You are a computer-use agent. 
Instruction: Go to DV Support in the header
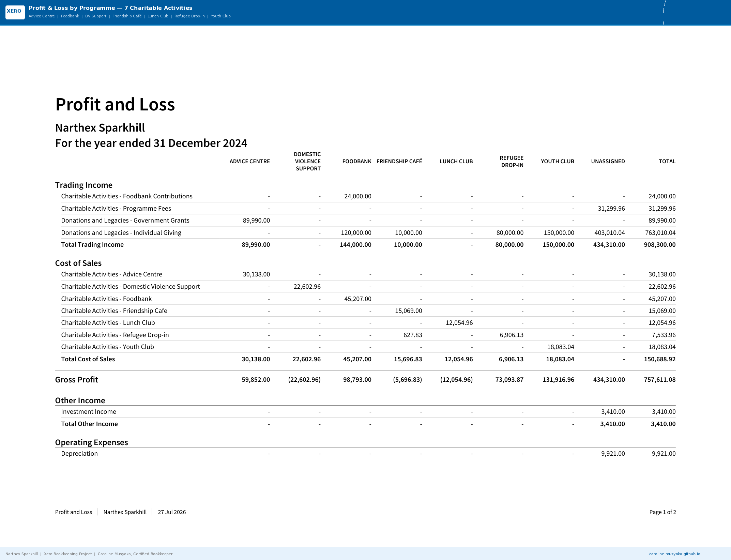[x=96, y=16]
